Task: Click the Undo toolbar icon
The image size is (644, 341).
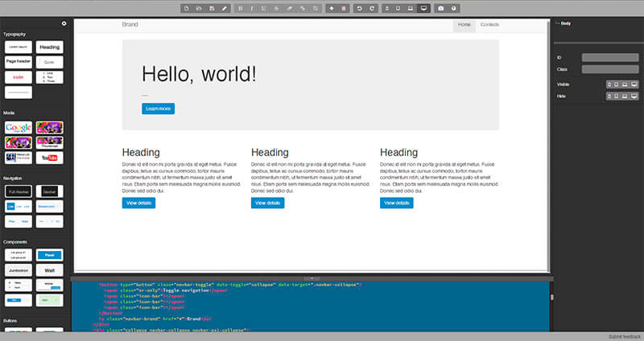Action: [x=359, y=9]
